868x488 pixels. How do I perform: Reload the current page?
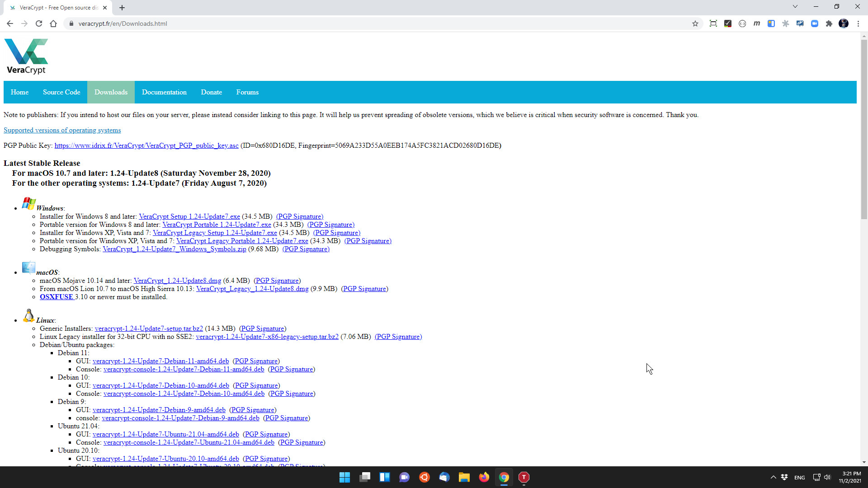[39, 23]
